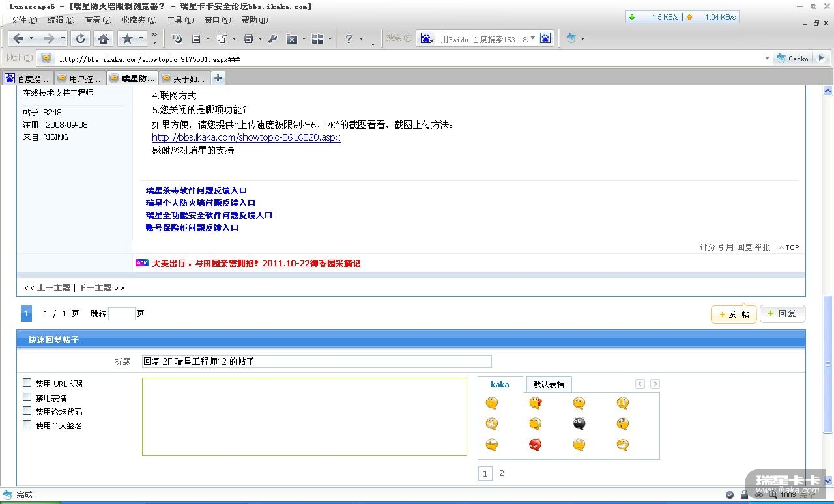The width and height of the screenshot is (834, 504).
Task: Run search with the Baidu paw button
Action: [x=545, y=38]
